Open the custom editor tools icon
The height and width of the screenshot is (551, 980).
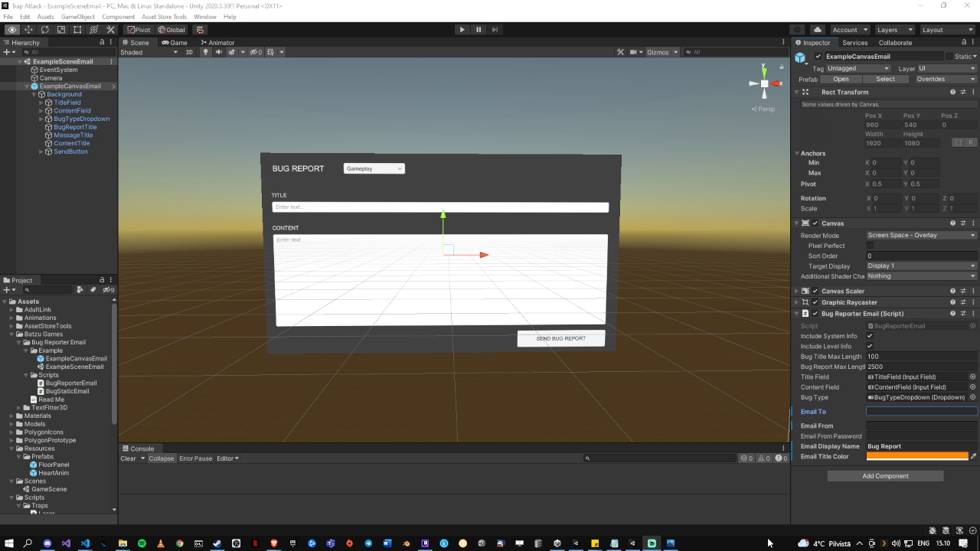tap(111, 30)
